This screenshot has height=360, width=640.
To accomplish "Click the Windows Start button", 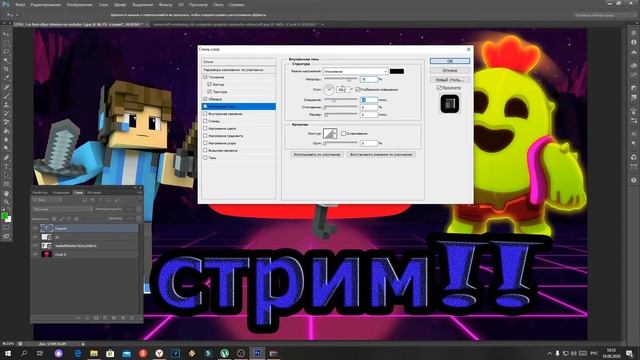I will (7, 353).
